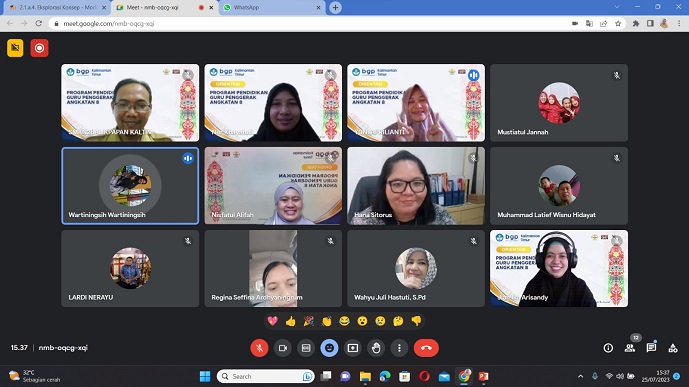Leave the call with red hangup button
Viewport: 689px width, 387px height.
[x=426, y=348]
